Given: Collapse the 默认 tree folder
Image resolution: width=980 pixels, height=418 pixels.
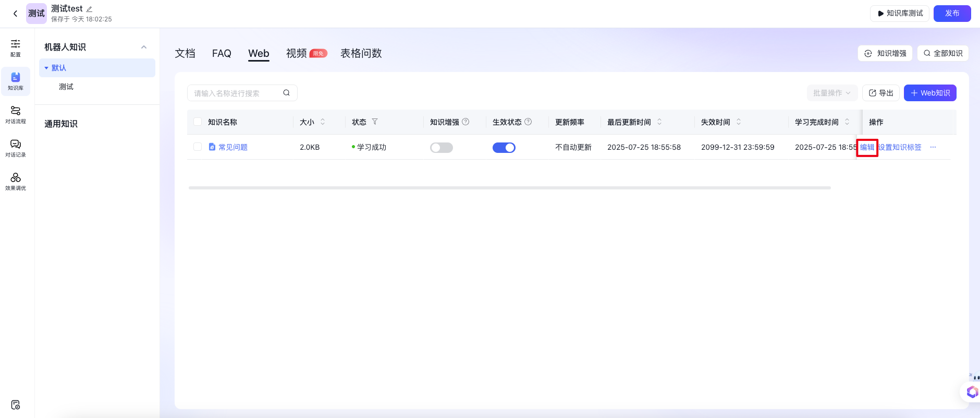Looking at the screenshot, I should [x=46, y=68].
